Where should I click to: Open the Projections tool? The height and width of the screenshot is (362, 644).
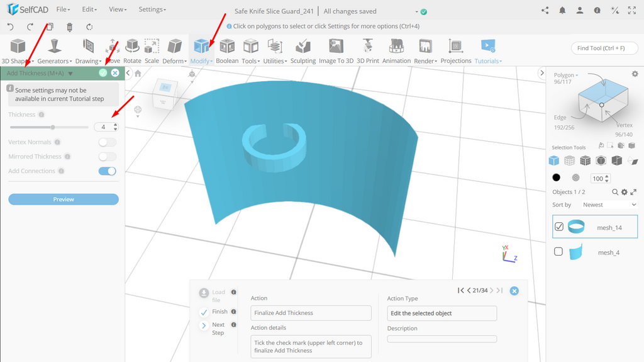(x=456, y=51)
